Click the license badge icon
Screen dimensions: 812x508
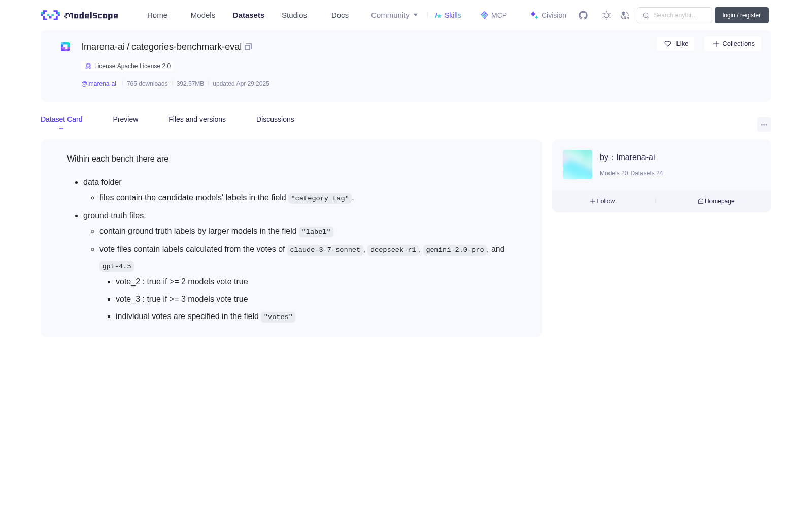88,66
